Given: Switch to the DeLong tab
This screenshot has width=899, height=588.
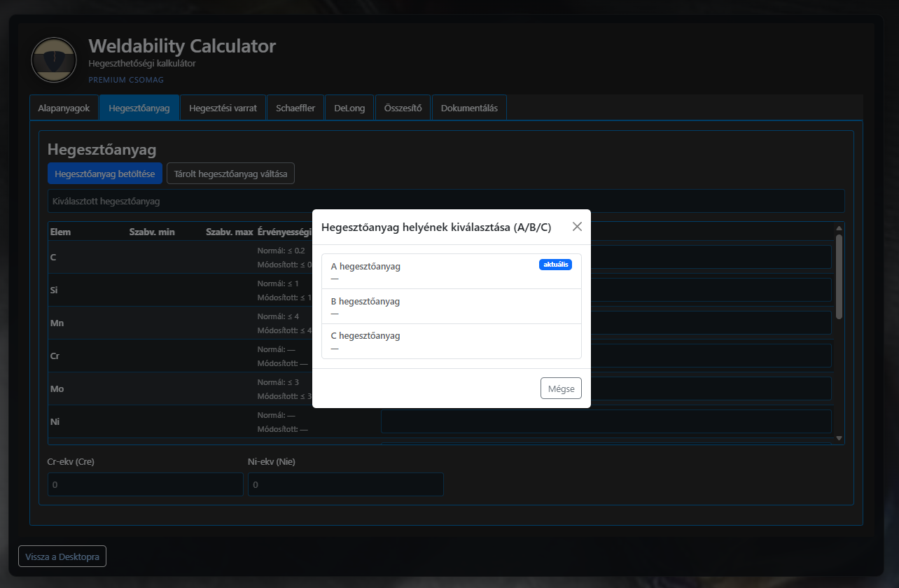Looking at the screenshot, I should click(349, 108).
